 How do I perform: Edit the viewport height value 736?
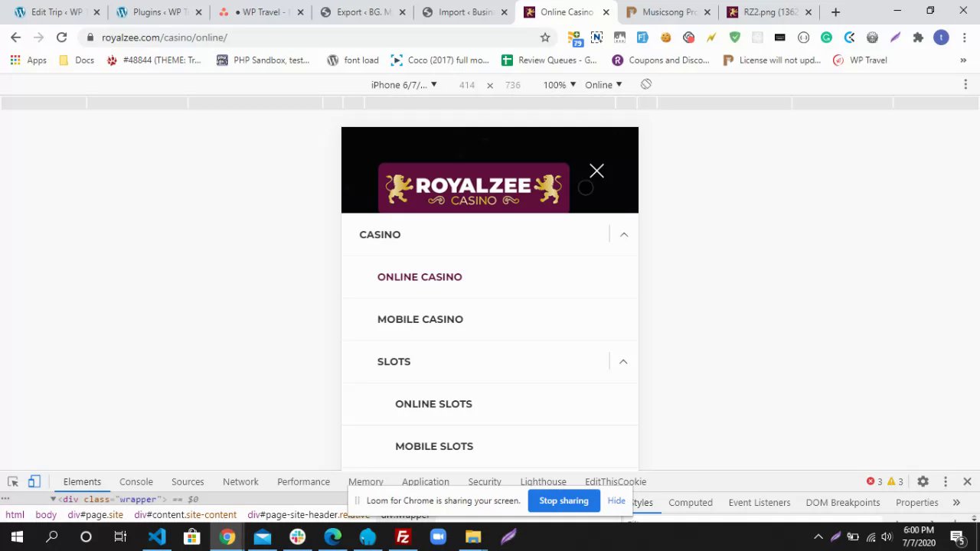click(x=513, y=85)
